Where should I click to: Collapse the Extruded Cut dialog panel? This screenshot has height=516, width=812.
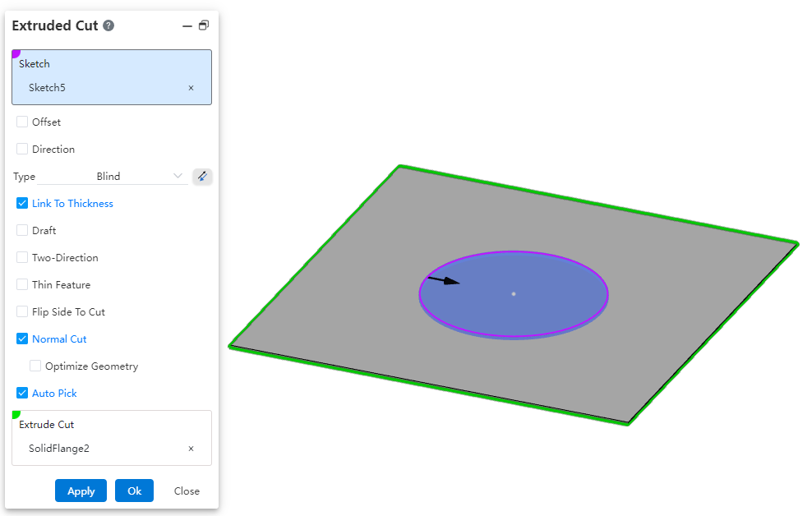click(187, 26)
